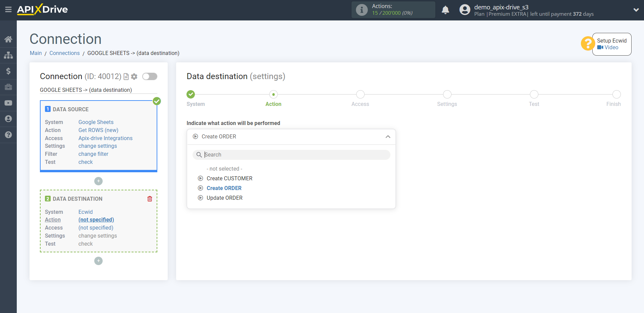Go to the Settings step

[x=447, y=94]
